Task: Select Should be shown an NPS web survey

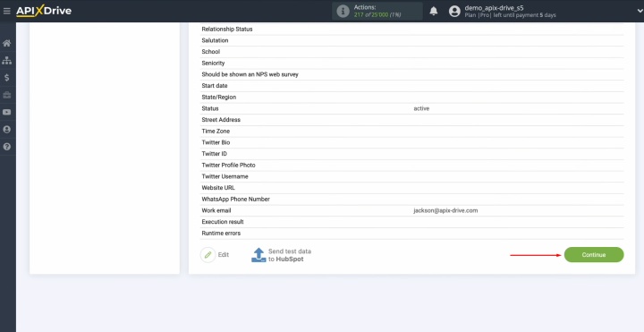Action: pyautogui.click(x=412, y=74)
